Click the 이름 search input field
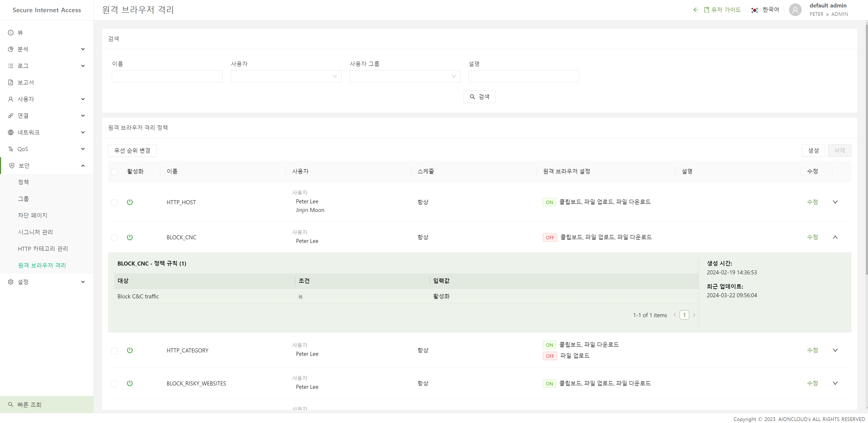This screenshot has width=868, height=423. tap(167, 76)
